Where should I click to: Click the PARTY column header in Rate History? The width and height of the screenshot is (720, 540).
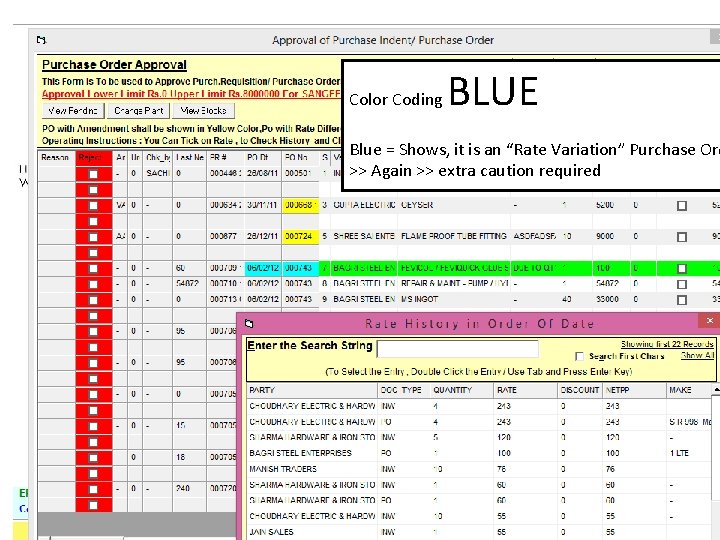tap(312, 390)
